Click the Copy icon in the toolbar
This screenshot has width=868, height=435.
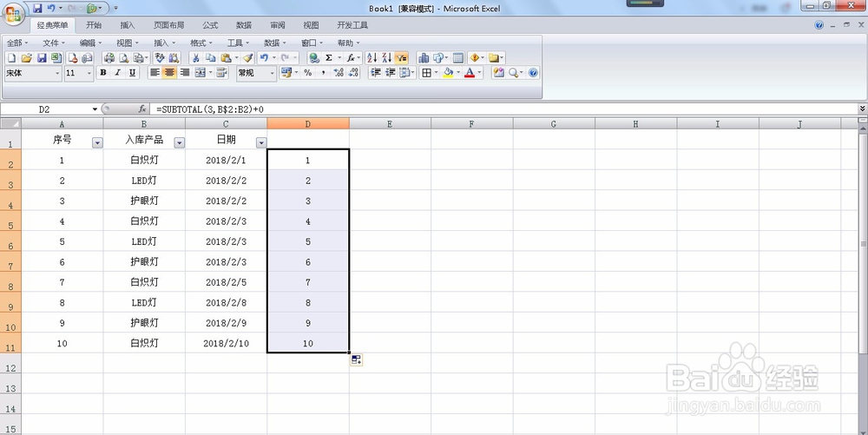[x=210, y=57]
